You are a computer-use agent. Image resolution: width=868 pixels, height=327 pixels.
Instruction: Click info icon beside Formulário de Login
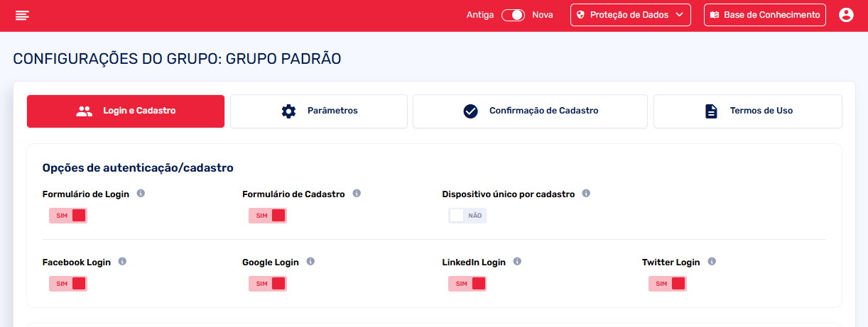coord(141,193)
